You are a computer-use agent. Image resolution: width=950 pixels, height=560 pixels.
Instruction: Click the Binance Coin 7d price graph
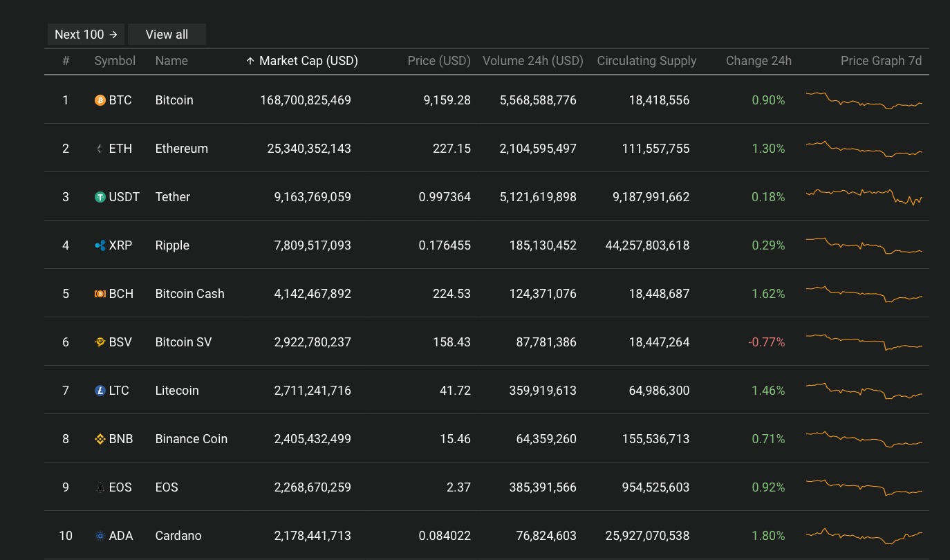tap(864, 439)
